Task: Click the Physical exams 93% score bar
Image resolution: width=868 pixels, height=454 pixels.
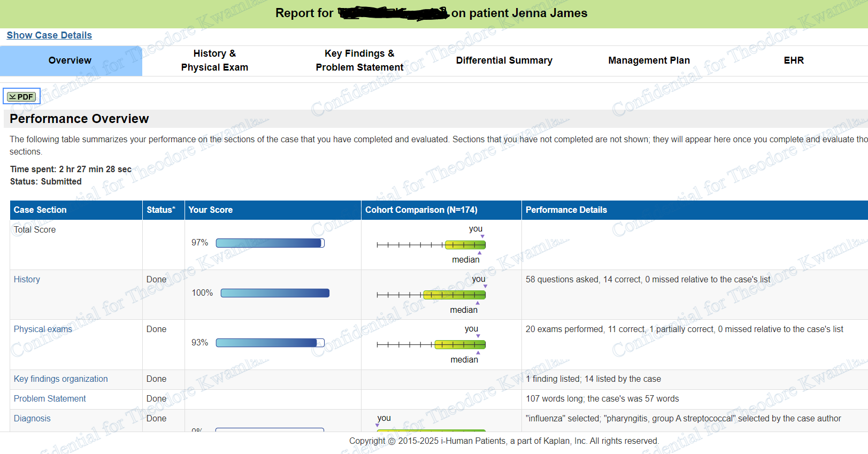Action: tap(270, 343)
